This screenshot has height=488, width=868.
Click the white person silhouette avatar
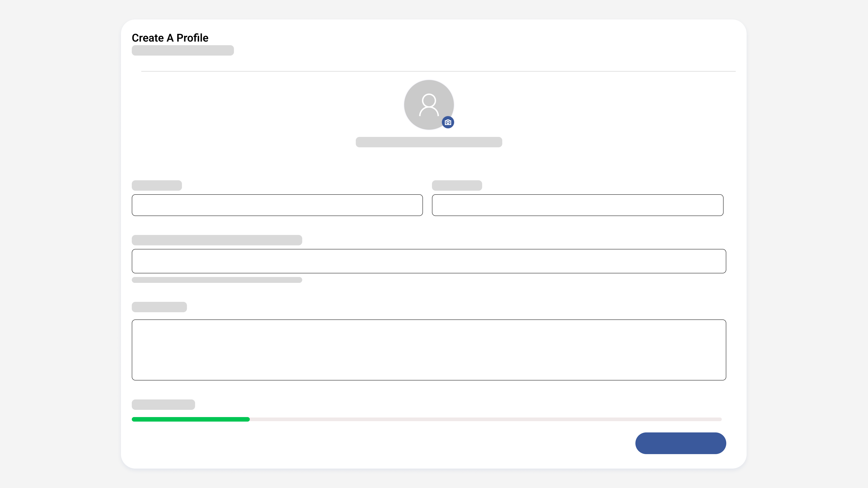(429, 105)
